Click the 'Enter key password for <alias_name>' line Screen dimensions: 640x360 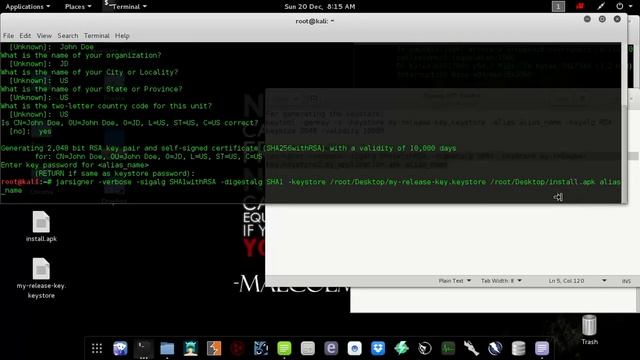75,165
